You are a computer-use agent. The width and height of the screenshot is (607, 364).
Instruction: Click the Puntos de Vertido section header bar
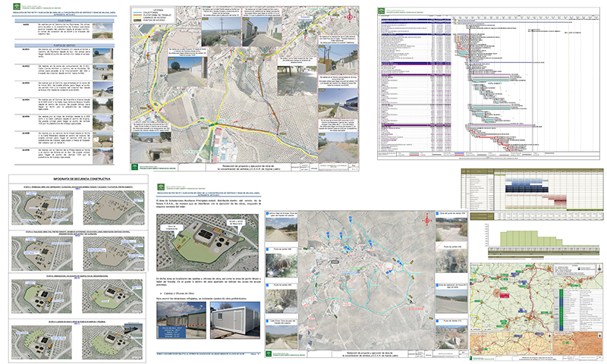click(64, 45)
